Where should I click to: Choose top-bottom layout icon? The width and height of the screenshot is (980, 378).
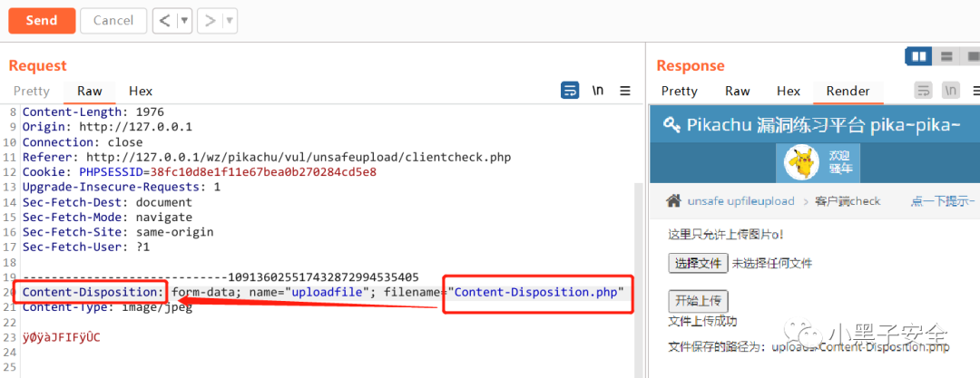pyautogui.click(x=946, y=56)
